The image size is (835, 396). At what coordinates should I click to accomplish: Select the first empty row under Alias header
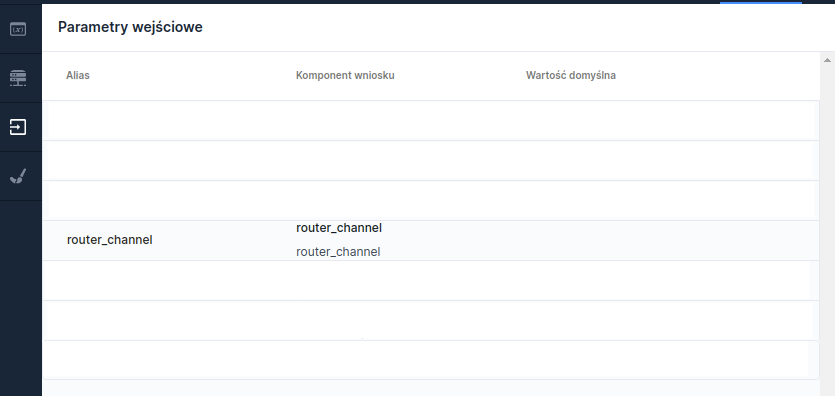431,121
